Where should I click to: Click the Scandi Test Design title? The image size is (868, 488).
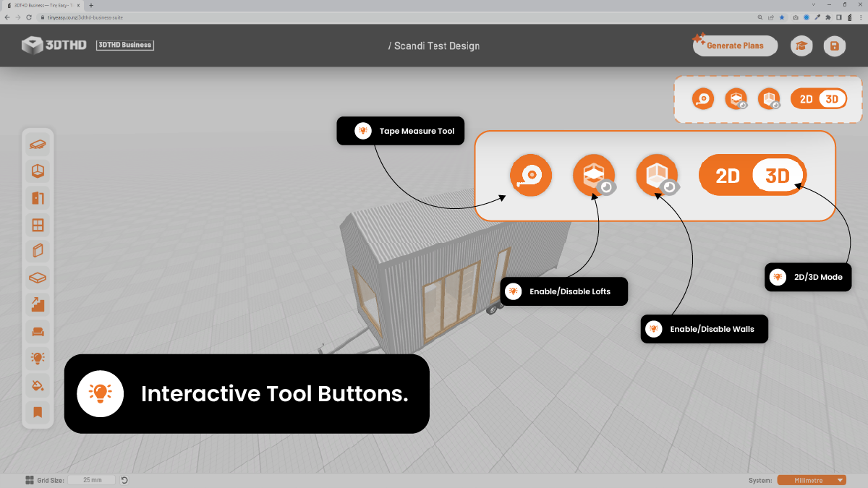434,46
